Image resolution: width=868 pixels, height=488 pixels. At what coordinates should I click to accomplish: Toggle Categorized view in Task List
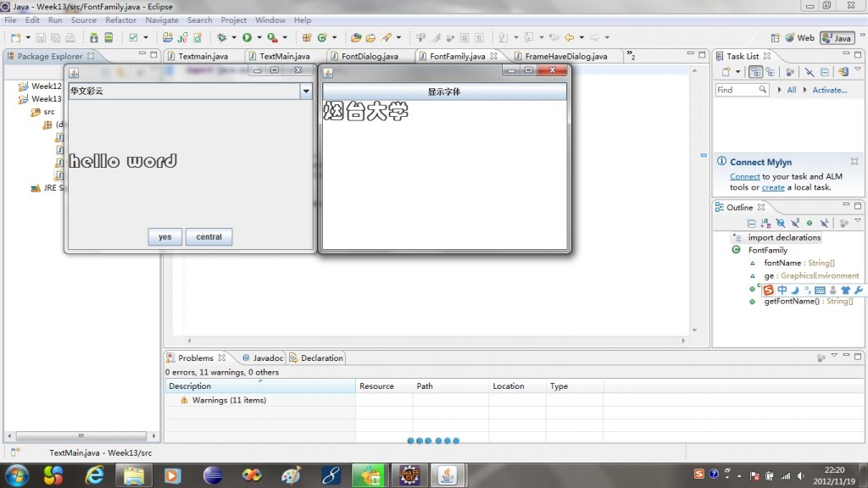(x=755, y=72)
